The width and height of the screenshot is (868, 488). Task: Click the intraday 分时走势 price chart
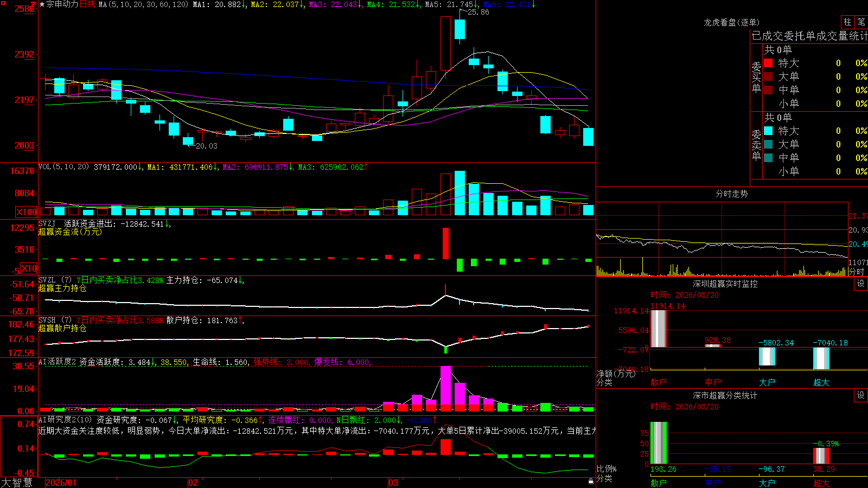(722, 230)
